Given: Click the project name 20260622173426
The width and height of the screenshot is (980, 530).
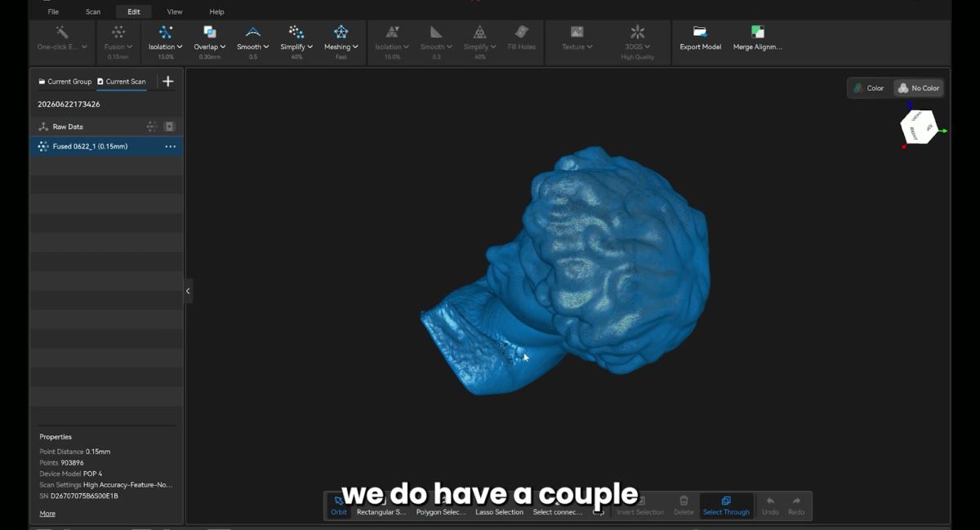Looking at the screenshot, I should tap(69, 105).
